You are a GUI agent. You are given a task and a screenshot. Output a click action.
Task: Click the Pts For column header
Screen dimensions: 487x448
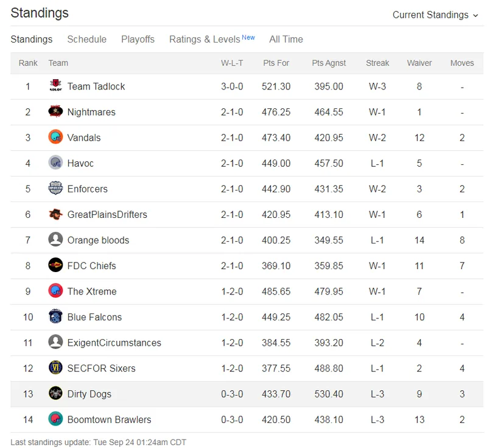[x=276, y=63]
